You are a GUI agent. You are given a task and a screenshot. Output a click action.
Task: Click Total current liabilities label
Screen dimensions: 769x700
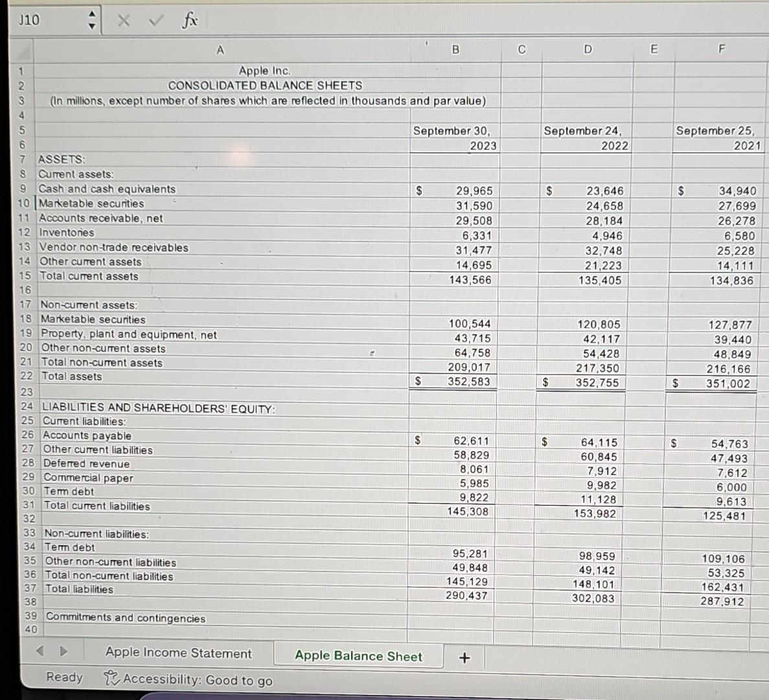click(97, 506)
